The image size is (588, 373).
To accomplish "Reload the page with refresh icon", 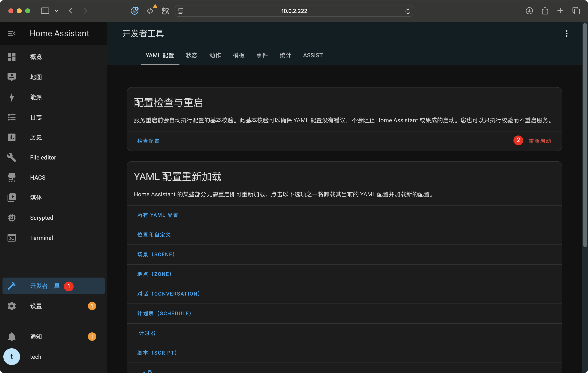I will [x=408, y=11].
